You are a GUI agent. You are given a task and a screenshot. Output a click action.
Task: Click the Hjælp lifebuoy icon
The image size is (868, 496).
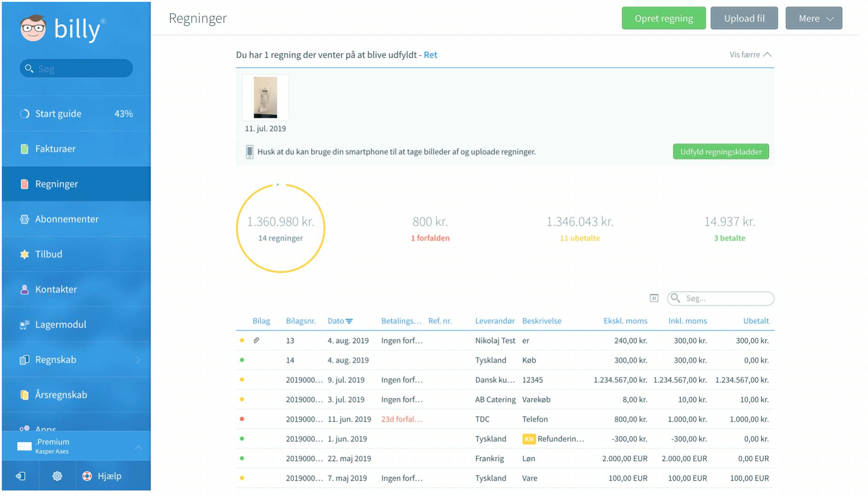[87, 476]
